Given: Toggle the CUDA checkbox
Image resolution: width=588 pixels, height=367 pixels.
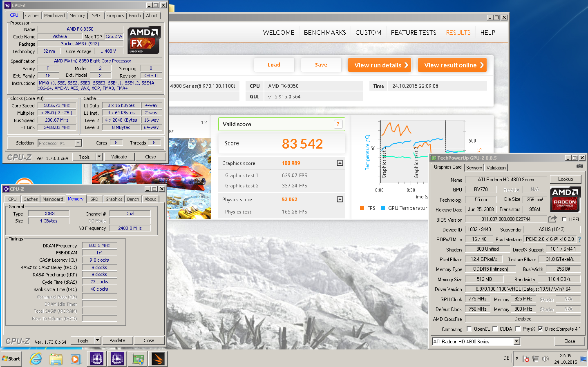Looking at the screenshot, I should click(495, 329).
